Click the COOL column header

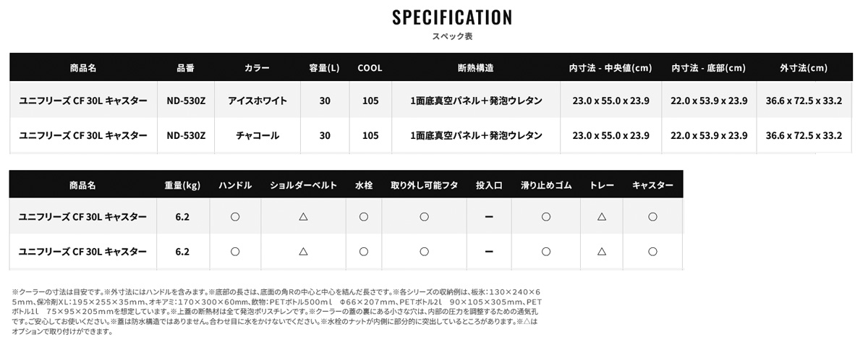[x=370, y=68]
